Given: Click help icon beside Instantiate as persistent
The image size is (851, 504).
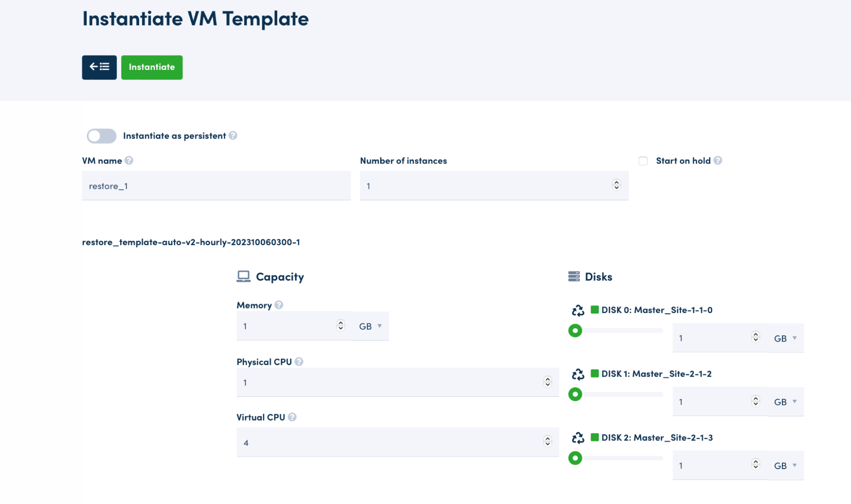Looking at the screenshot, I should (233, 135).
